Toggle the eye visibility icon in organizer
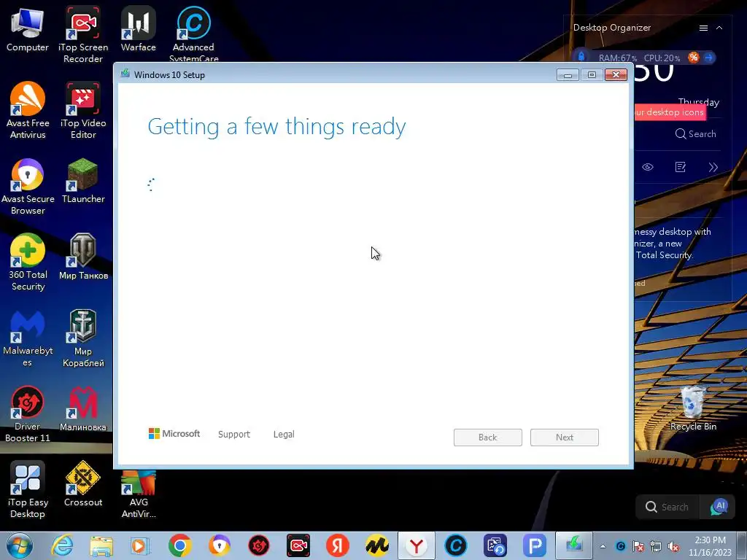The image size is (747, 560). pos(648,167)
